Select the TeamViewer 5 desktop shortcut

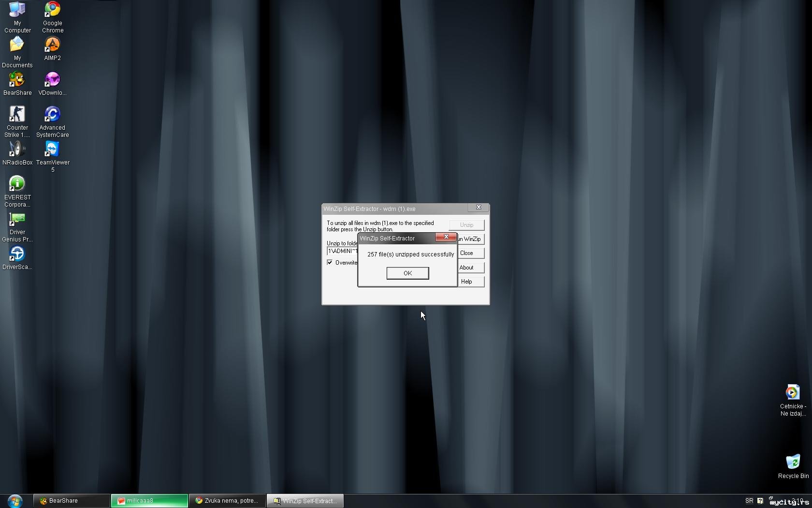(53, 157)
